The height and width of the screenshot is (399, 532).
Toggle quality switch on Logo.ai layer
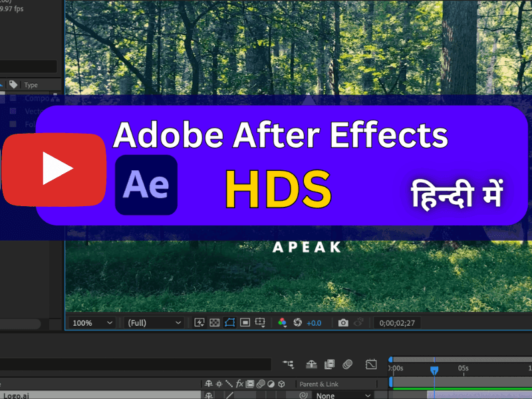coord(229,395)
